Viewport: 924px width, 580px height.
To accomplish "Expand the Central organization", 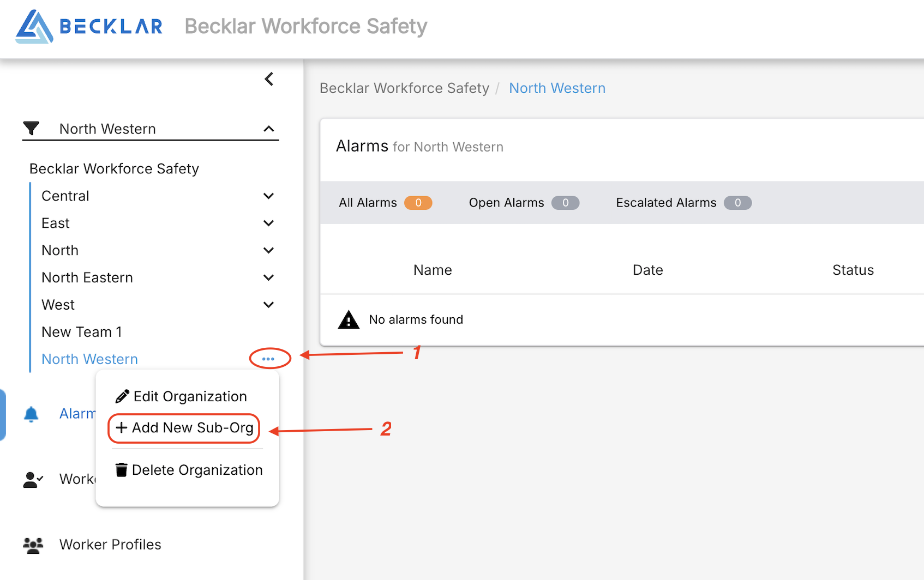I will click(x=268, y=196).
